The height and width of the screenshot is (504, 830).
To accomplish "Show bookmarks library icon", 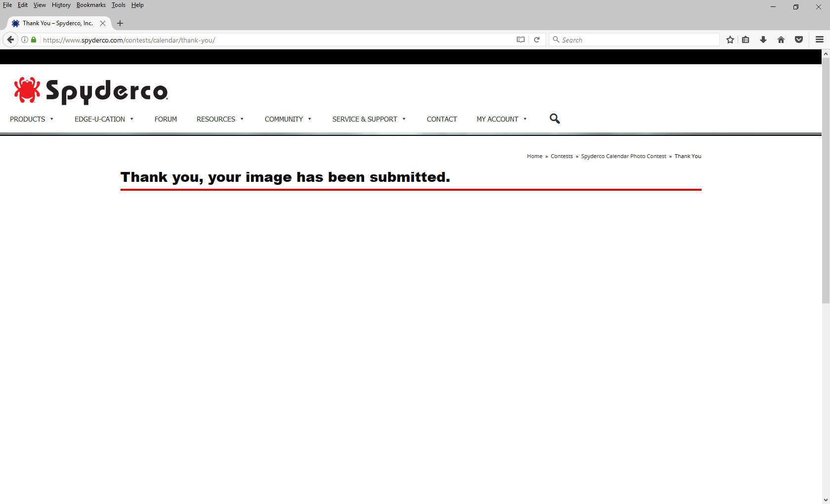I will pos(746,40).
